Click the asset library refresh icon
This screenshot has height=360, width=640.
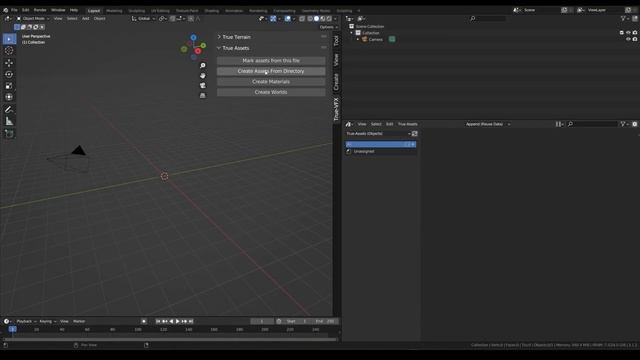pyautogui.click(x=415, y=133)
